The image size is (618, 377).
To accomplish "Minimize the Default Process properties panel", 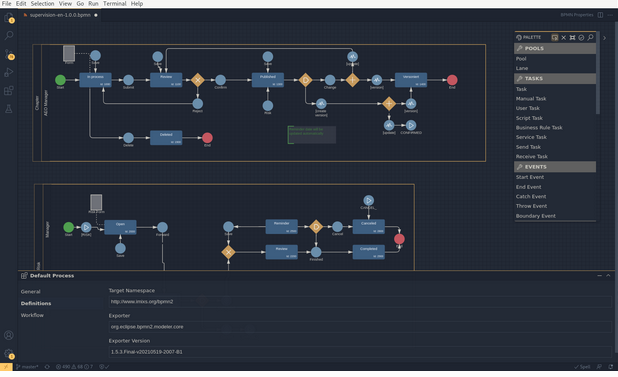I will 599,276.
